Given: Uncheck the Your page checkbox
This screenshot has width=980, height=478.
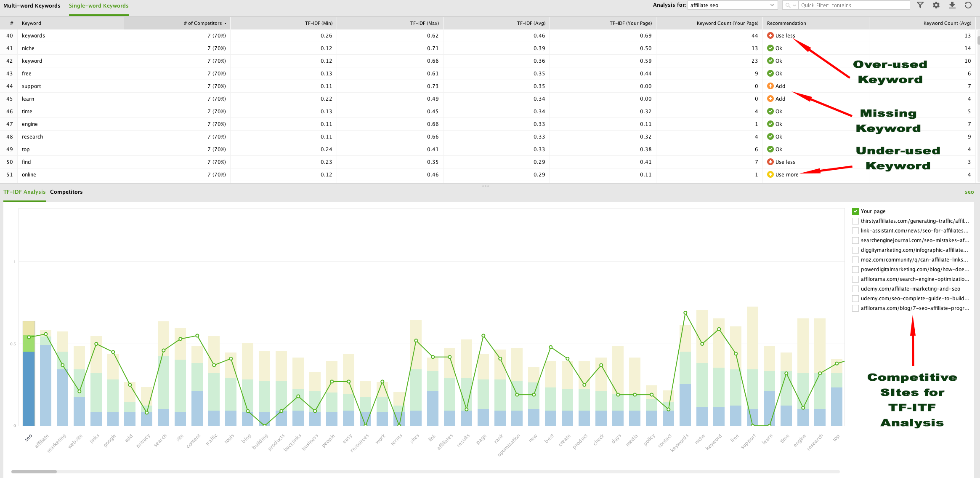Looking at the screenshot, I should point(855,211).
